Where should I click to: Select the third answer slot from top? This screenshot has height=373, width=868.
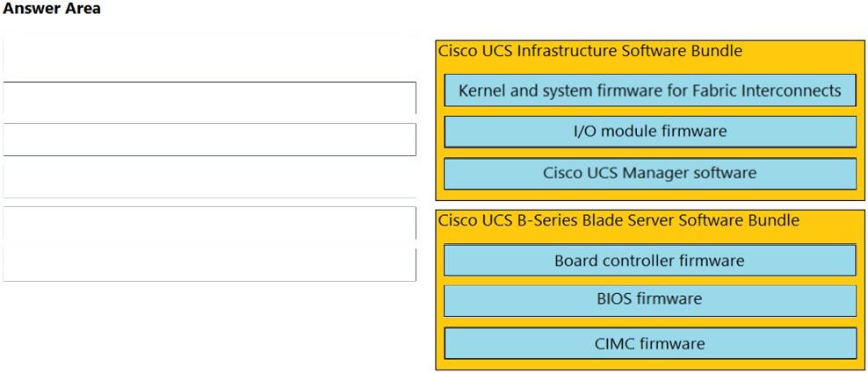tap(209, 140)
